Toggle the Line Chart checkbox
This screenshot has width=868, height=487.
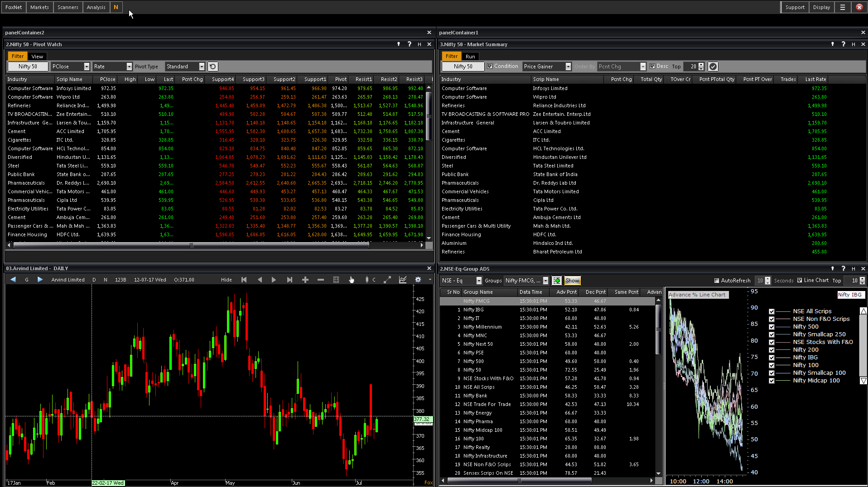click(x=800, y=280)
